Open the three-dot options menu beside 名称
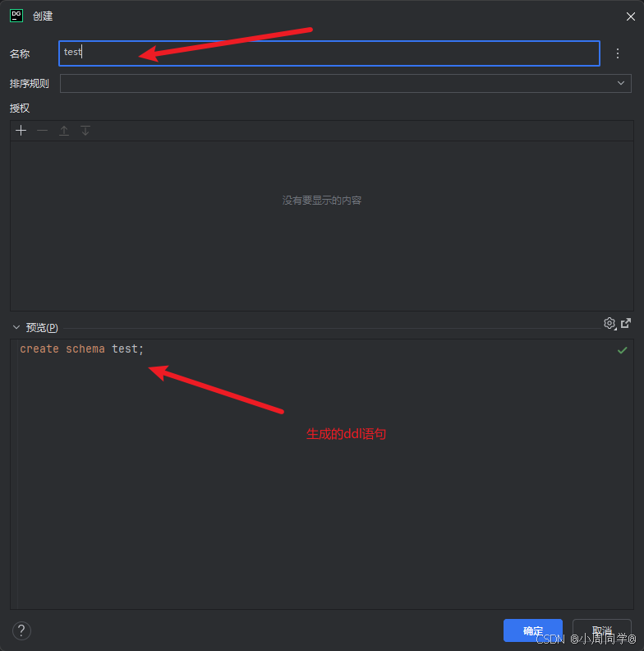The height and width of the screenshot is (651, 644). pyautogui.click(x=618, y=53)
